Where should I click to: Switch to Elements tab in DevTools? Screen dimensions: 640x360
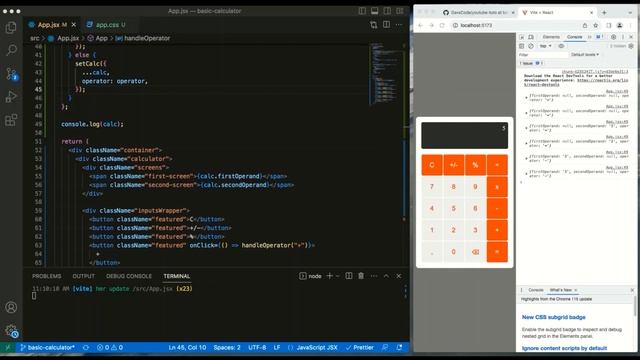[x=551, y=37]
